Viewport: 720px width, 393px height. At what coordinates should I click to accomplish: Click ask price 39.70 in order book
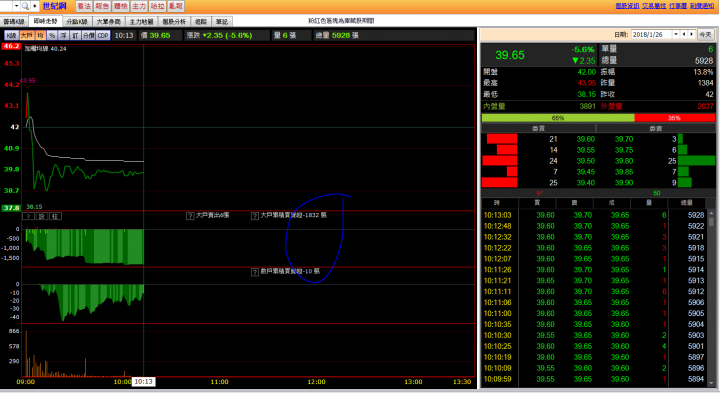coord(624,139)
